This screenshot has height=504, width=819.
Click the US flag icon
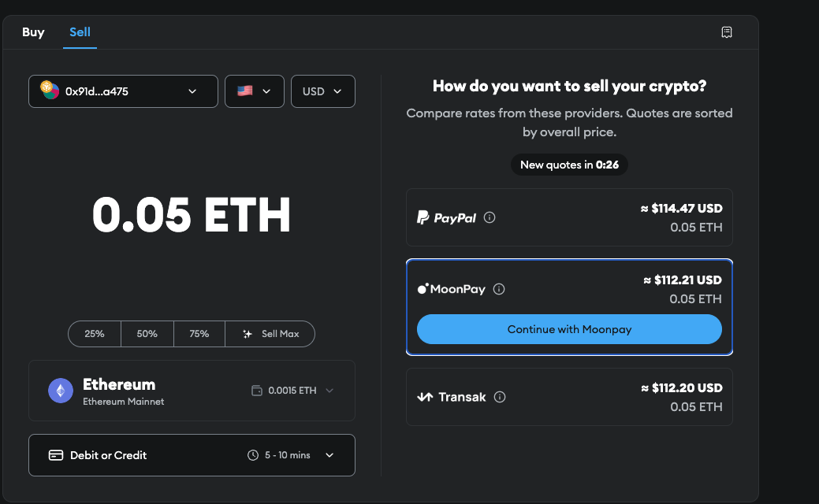tap(243, 91)
